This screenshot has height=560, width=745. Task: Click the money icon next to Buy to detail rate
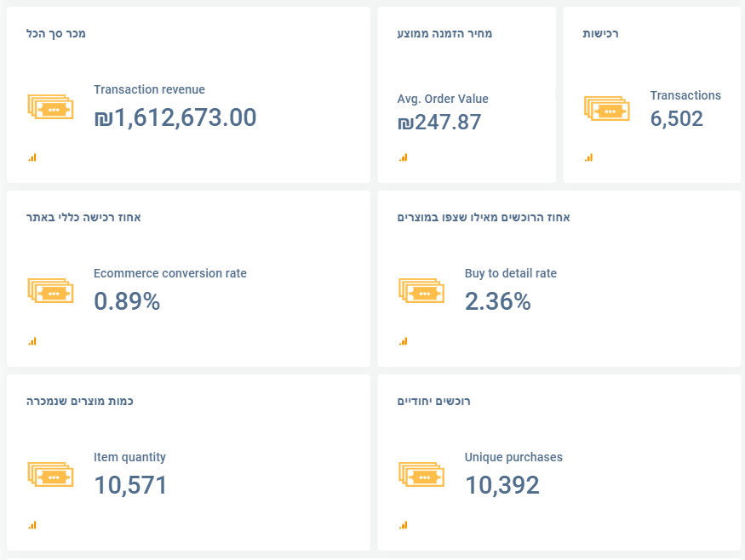(x=421, y=291)
